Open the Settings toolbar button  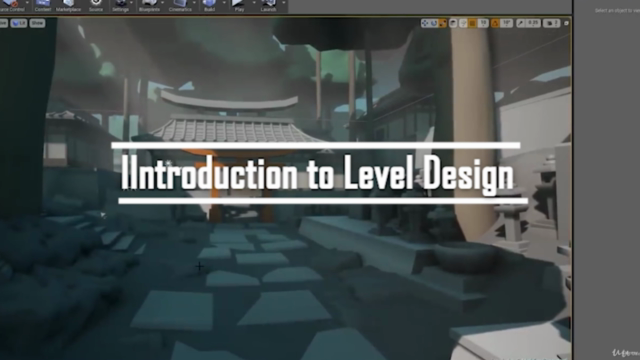click(x=120, y=5)
